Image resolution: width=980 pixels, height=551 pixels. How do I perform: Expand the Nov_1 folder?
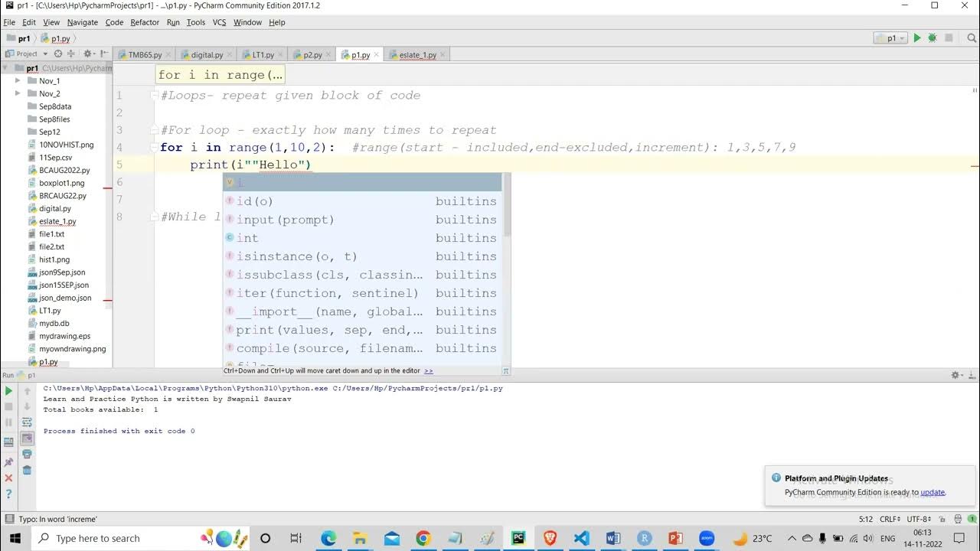pyautogui.click(x=18, y=80)
